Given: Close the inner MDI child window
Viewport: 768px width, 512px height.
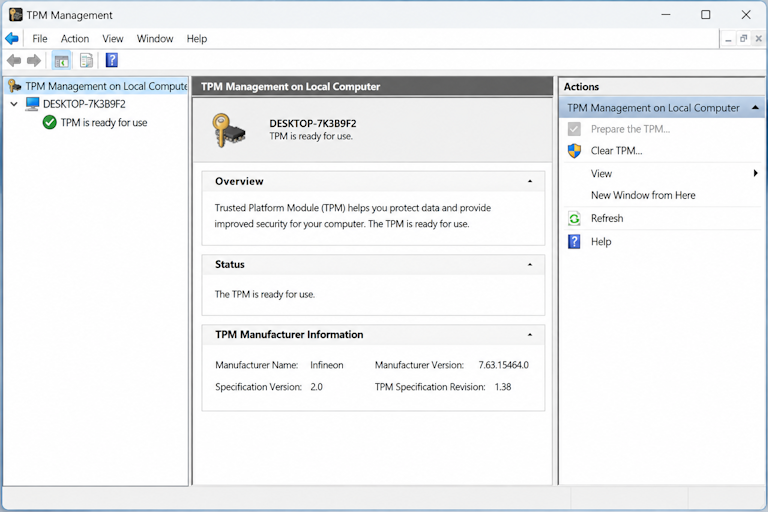Looking at the screenshot, I should 759,39.
